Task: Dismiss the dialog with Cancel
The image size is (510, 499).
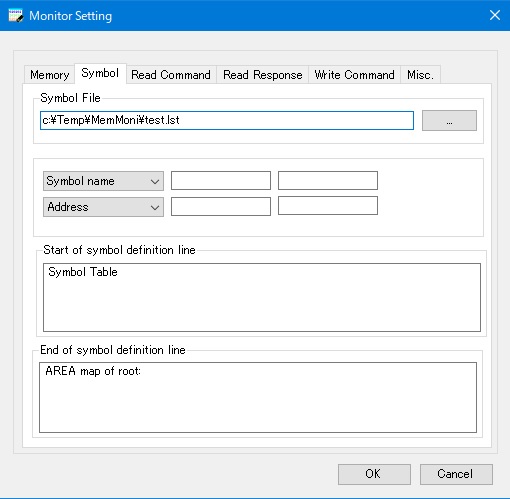Action: click(456, 474)
